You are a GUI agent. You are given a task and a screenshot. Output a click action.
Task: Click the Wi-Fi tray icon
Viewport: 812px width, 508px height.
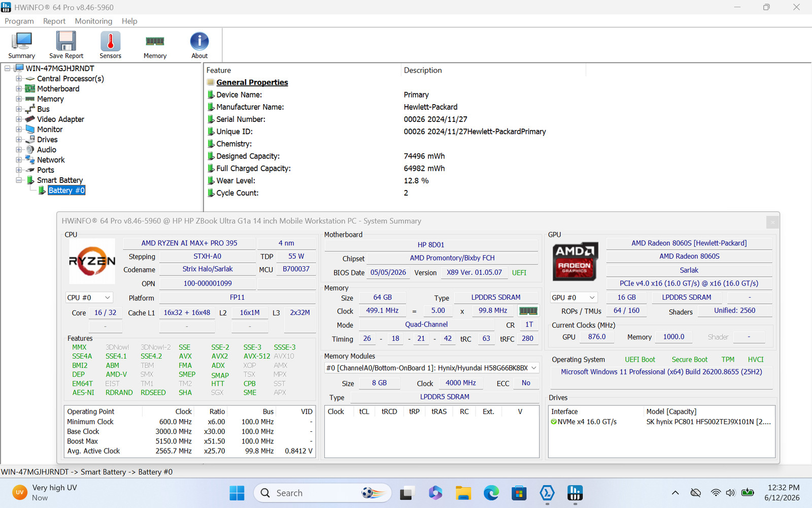click(x=716, y=493)
